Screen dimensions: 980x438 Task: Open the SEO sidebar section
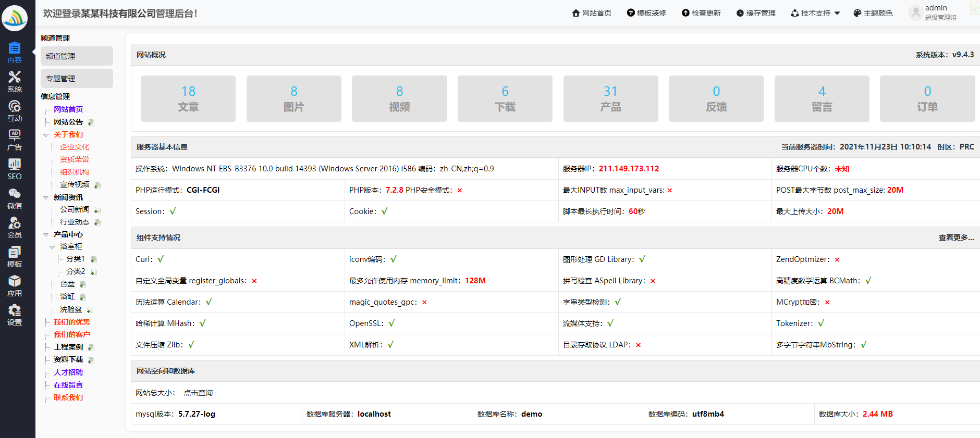point(15,169)
